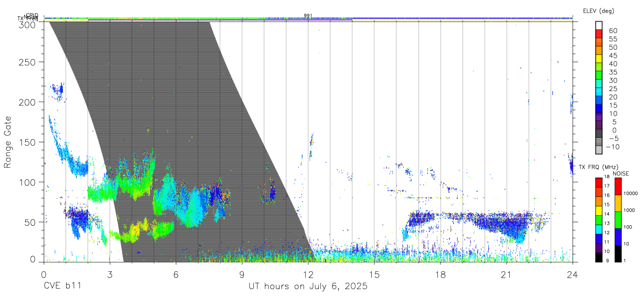Screen dimensions: 644x297
Task: Click the UT hours on July 6, 2025 label
Action: pyautogui.click(x=308, y=287)
